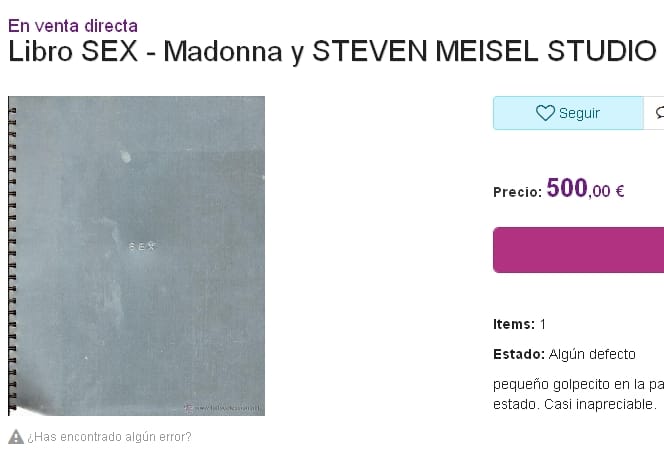This screenshot has height=461, width=664.
Task: Click the warning triangle icon below the image
Action: coord(16,437)
